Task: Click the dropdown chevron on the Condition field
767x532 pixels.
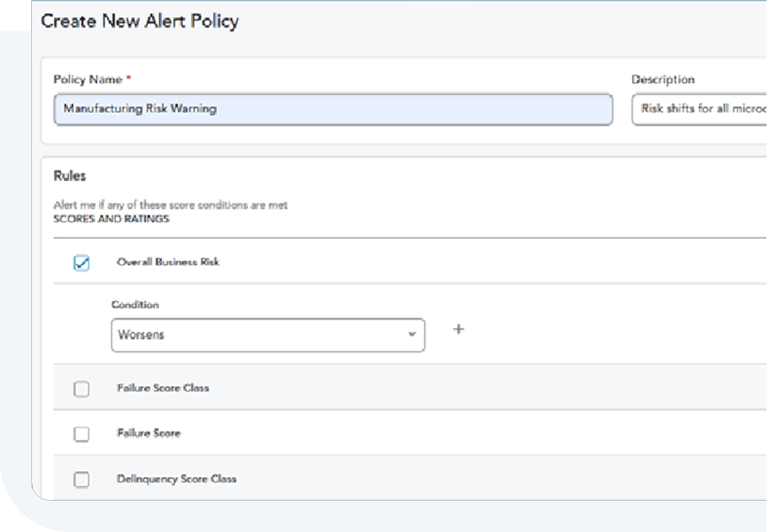Action: coord(411,335)
